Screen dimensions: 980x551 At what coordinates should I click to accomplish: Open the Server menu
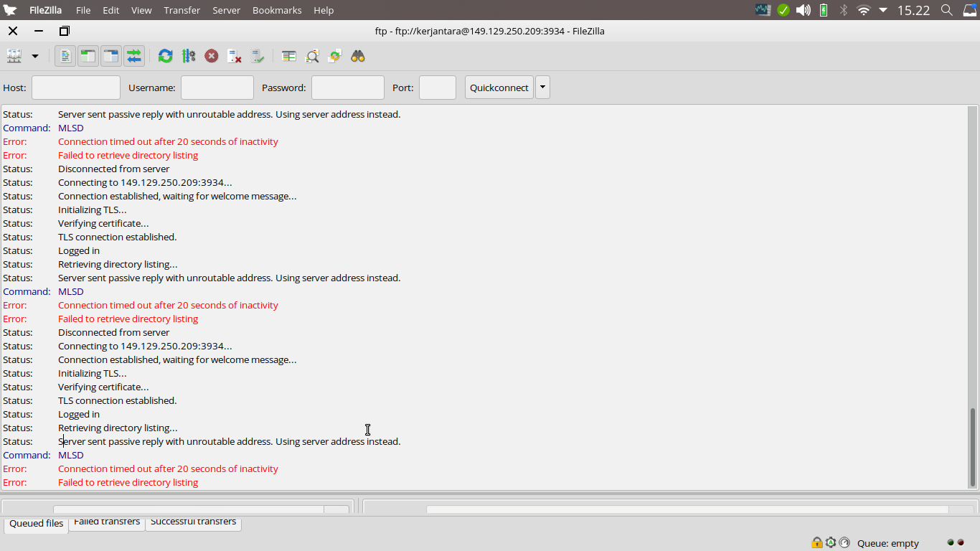[227, 10]
